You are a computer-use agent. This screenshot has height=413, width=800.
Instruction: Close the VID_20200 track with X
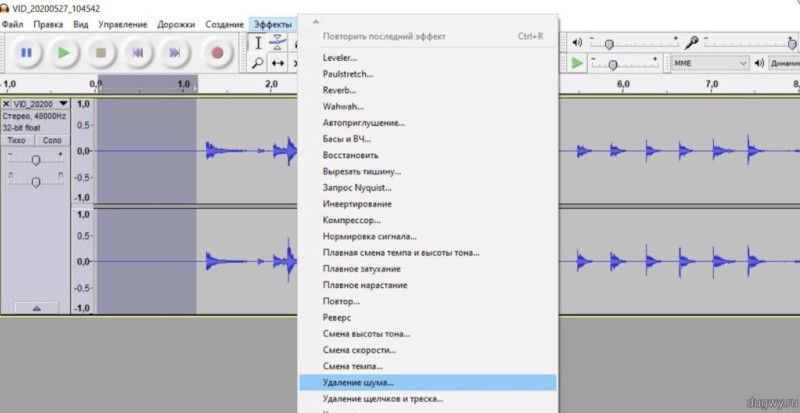tap(6, 104)
